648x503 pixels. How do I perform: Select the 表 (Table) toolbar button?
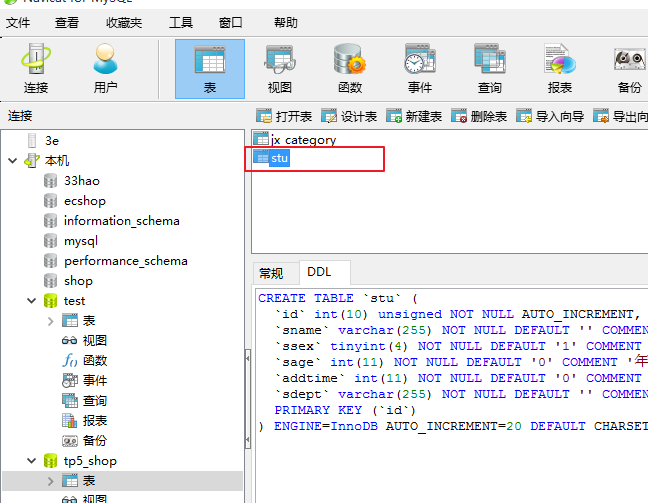pyautogui.click(x=210, y=69)
